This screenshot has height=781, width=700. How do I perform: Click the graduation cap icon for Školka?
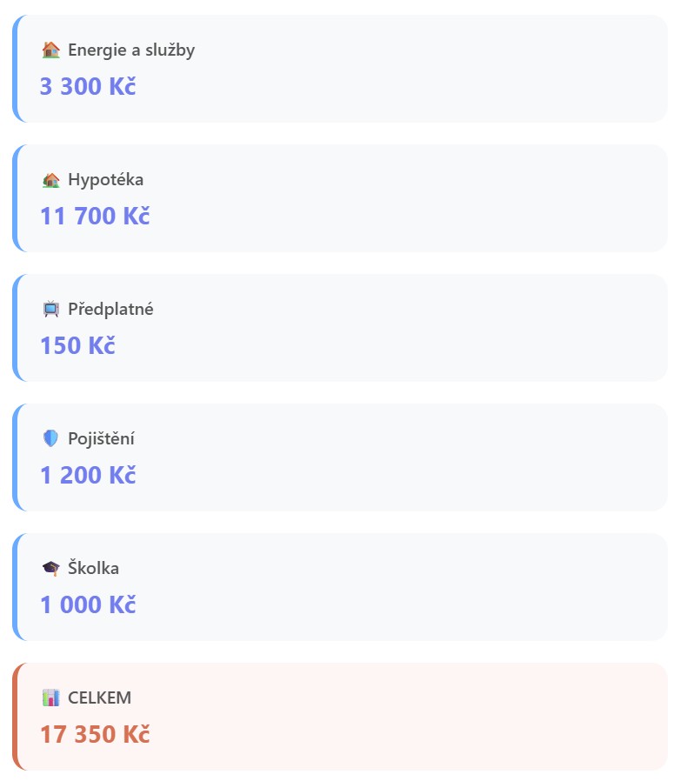pyautogui.click(x=50, y=569)
